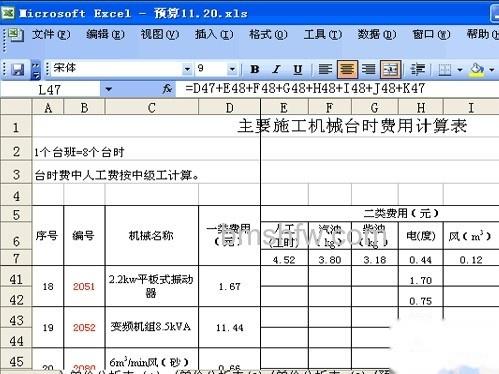499x374 pixels.
Task: Click the fx Insert Function icon
Action: point(167,89)
